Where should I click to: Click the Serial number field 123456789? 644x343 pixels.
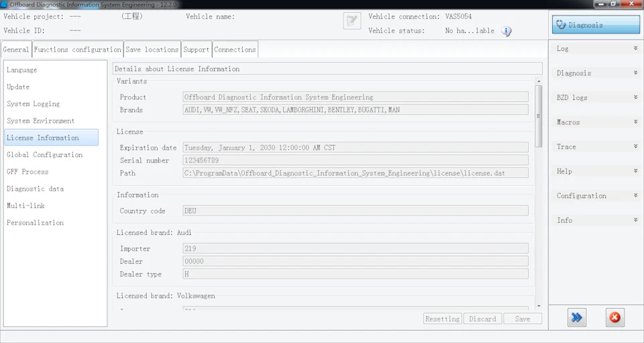356,160
